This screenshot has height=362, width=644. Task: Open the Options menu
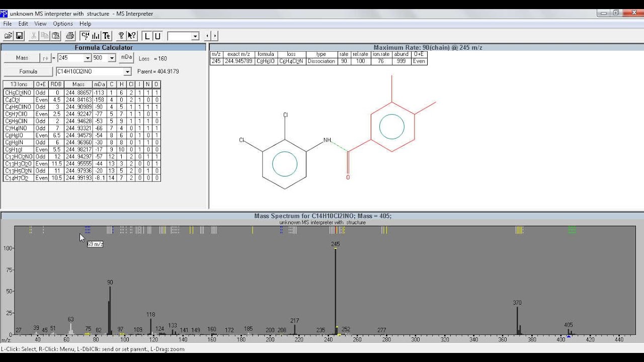coord(63,24)
